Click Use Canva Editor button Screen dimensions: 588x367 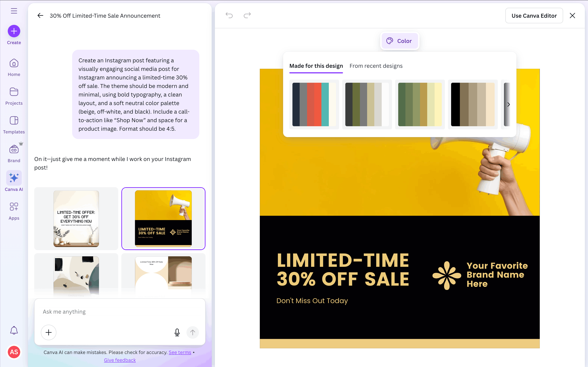point(534,16)
